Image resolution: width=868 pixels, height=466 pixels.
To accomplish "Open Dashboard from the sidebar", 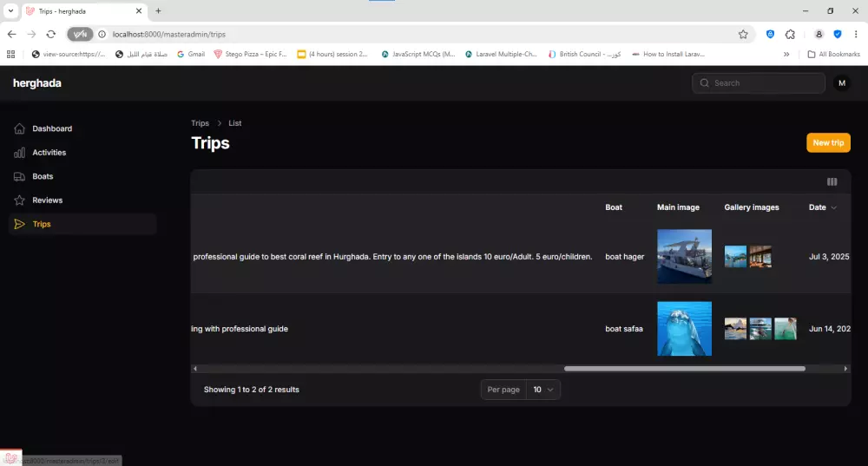I will [52, 128].
